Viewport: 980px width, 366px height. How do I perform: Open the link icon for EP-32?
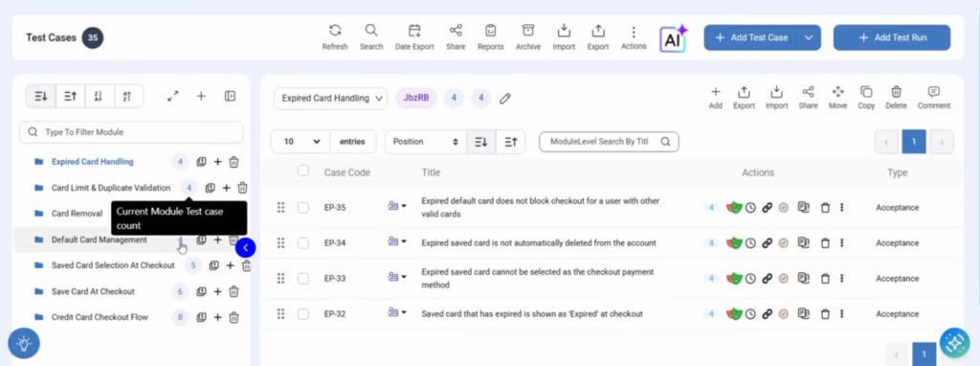pyautogui.click(x=767, y=314)
